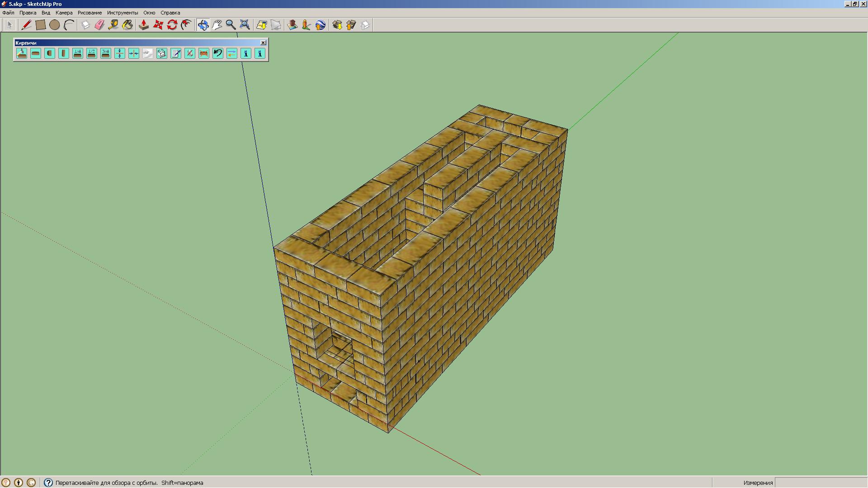Viewport: 868px width, 488px height.
Task: Click the undo arrow in Кирпичи toolbar
Action: (x=218, y=53)
